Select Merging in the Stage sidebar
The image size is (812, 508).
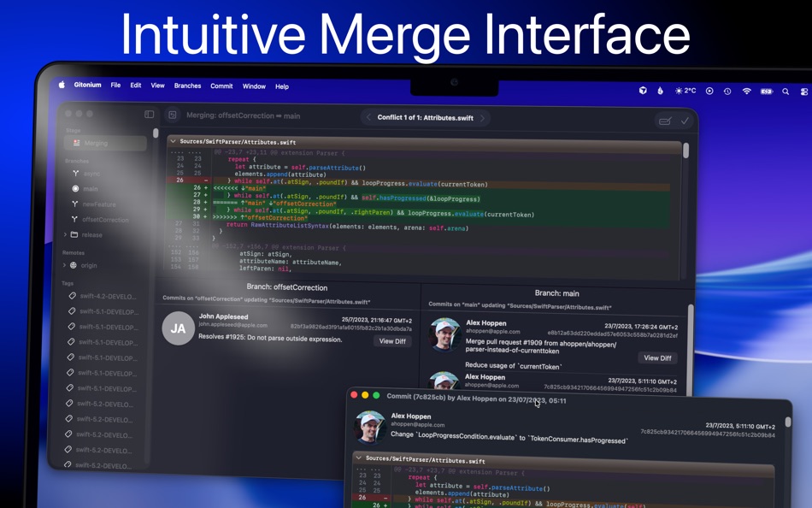(105, 143)
